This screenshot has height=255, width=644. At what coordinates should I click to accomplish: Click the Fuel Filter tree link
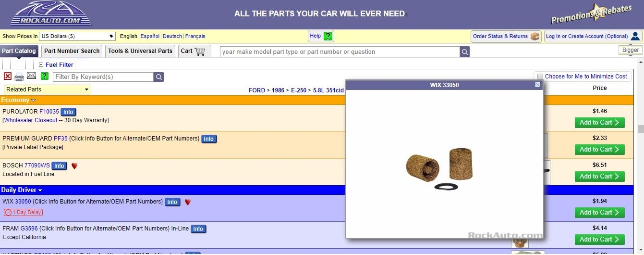[x=60, y=65]
